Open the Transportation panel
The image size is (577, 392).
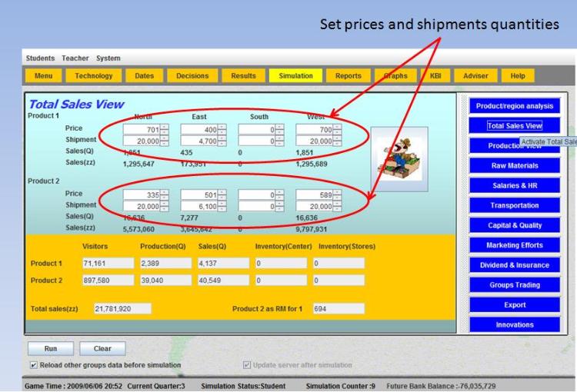click(514, 205)
